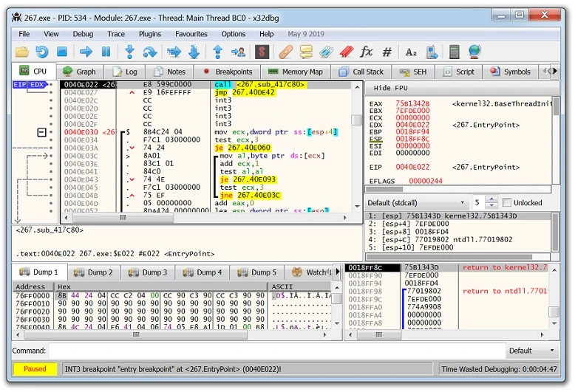575x392 pixels.
Task: Click the open file folder icon
Action: 22,52
